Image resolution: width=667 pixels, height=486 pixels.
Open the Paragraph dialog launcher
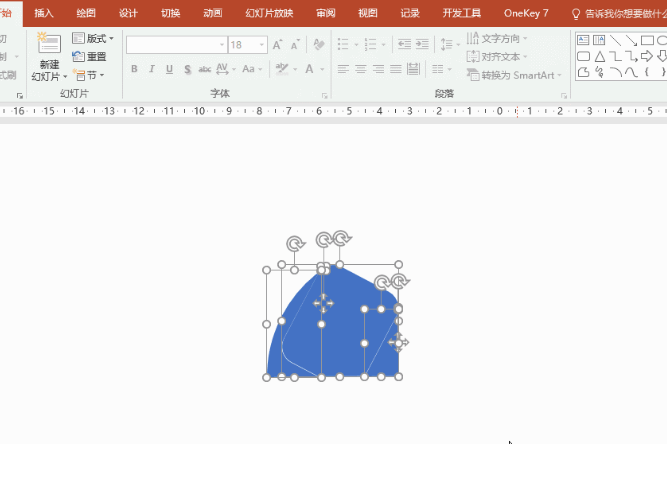tap(564, 96)
